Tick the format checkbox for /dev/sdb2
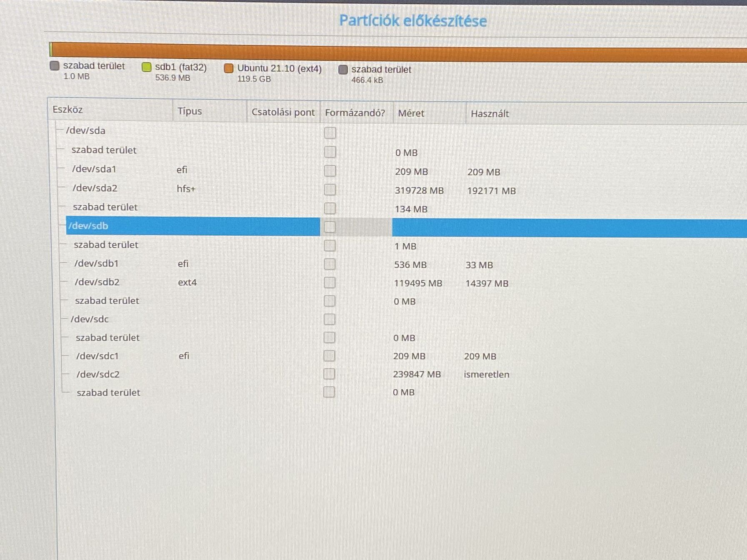This screenshot has width=747, height=560. click(x=330, y=282)
